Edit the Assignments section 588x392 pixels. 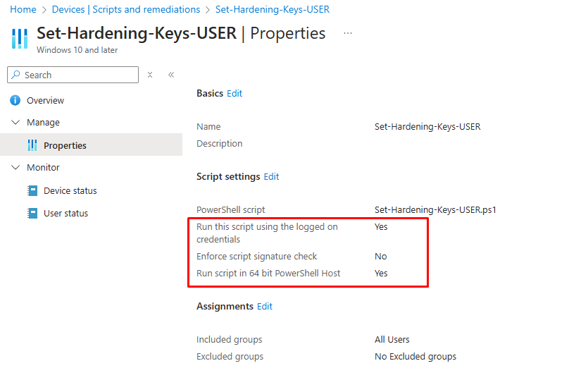[264, 307]
